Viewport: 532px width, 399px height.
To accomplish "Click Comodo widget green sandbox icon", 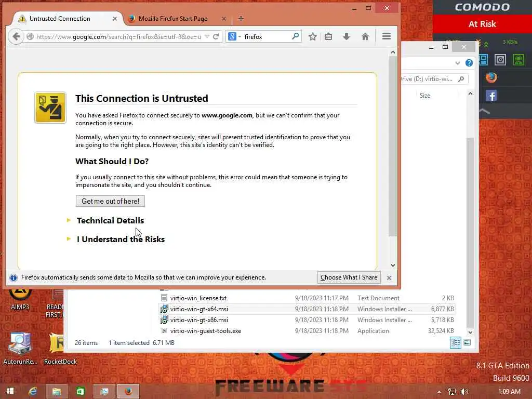I will (x=518, y=60).
